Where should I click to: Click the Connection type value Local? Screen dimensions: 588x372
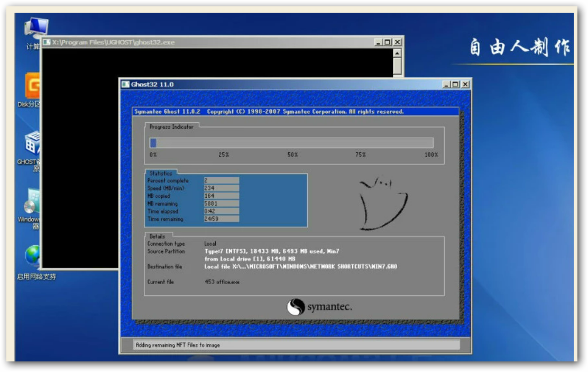coord(210,243)
